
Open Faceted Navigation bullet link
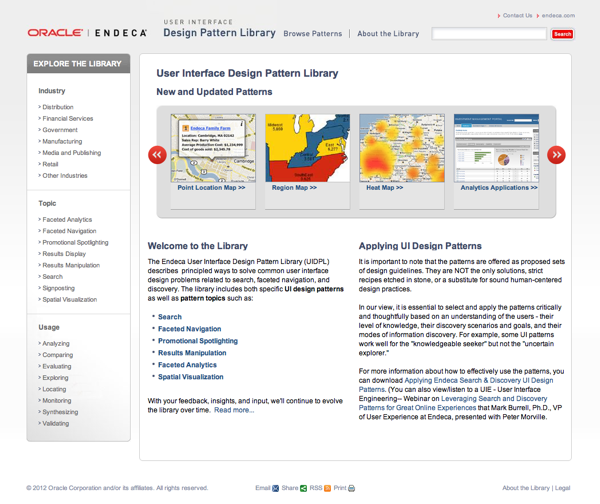click(190, 329)
